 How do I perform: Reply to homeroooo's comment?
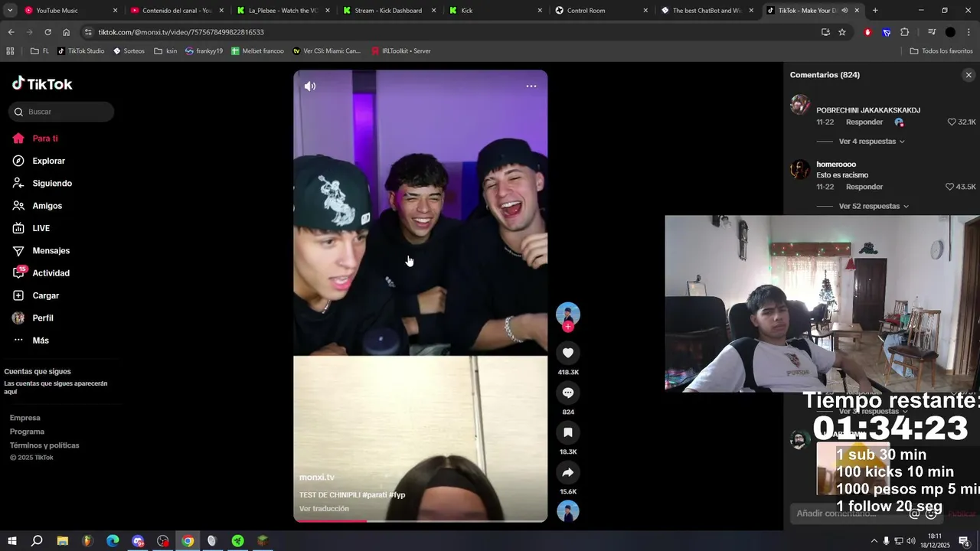[864, 187]
